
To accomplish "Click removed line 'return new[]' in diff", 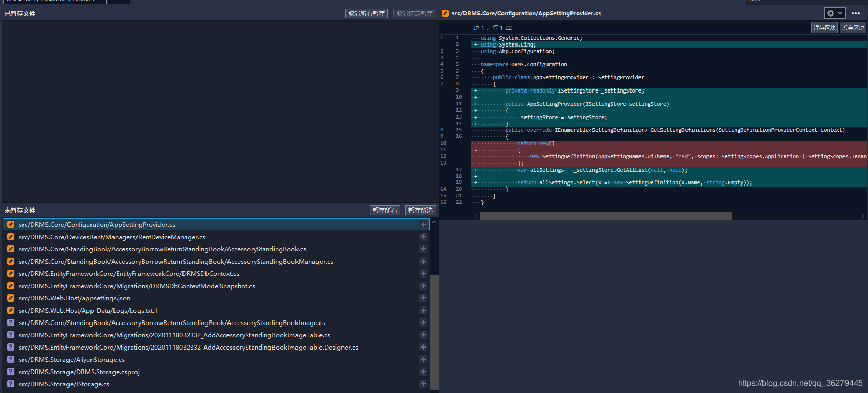I will [669, 144].
